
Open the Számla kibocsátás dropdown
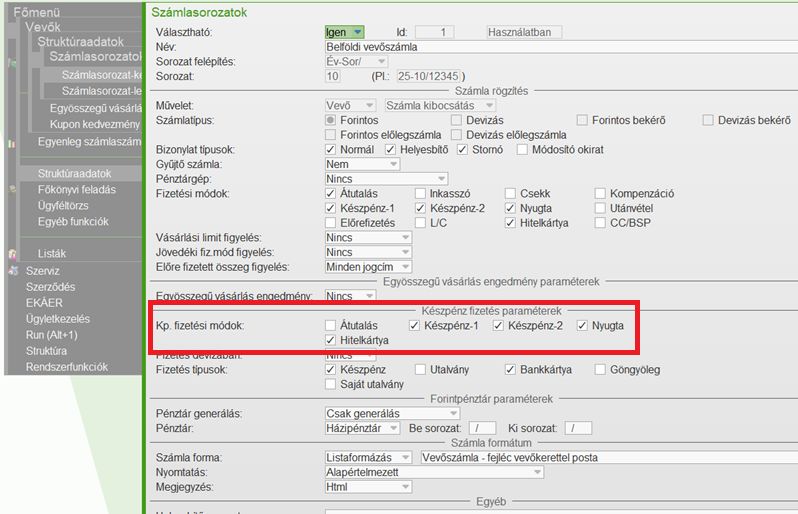(440, 105)
